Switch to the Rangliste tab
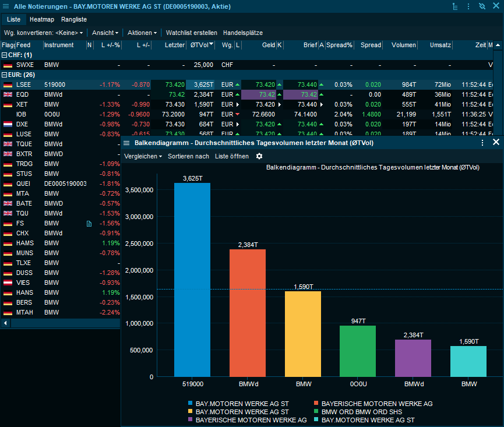The image size is (504, 427). click(74, 19)
